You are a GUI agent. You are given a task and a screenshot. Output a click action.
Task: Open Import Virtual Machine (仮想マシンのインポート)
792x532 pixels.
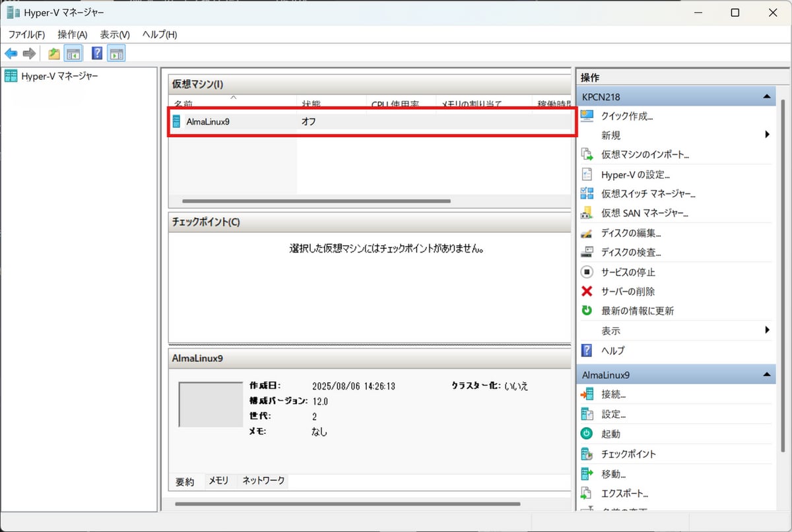[645, 155]
